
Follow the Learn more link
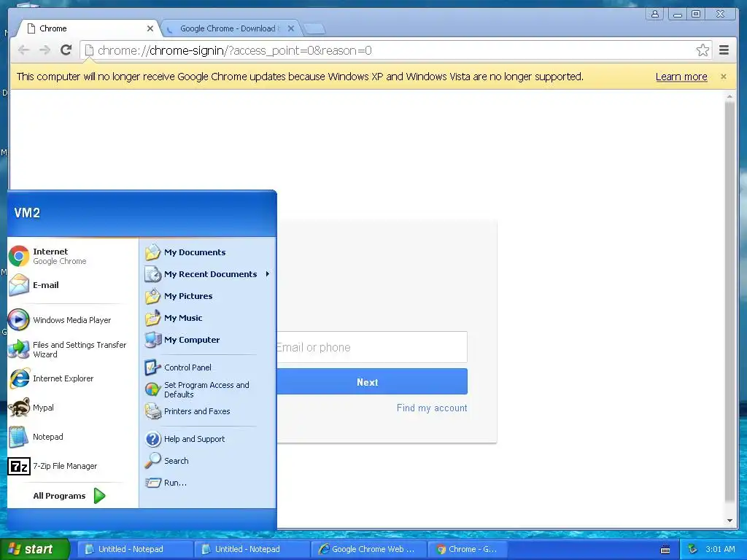[x=681, y=77]
